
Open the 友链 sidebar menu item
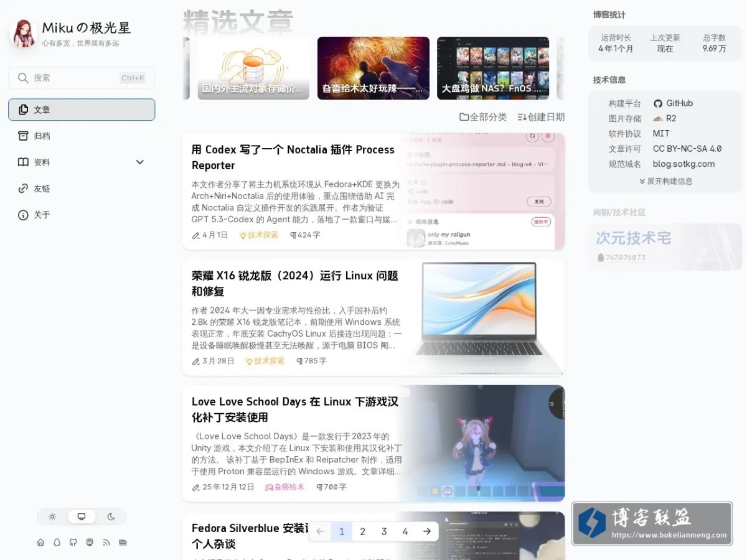82,189
